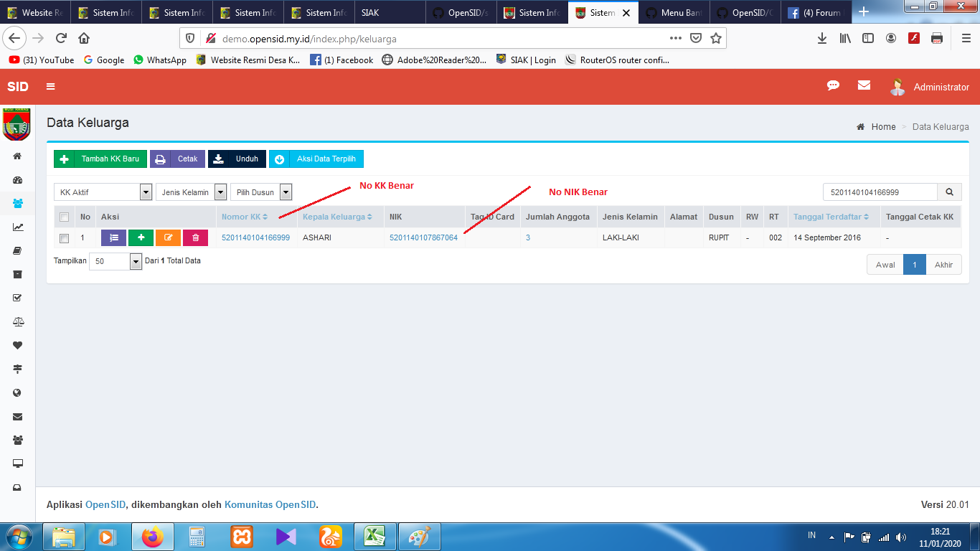This screenshot has height=551, width=980.
Task: Click the green add member button for ASHARI
Action: (x=141, y=237)
